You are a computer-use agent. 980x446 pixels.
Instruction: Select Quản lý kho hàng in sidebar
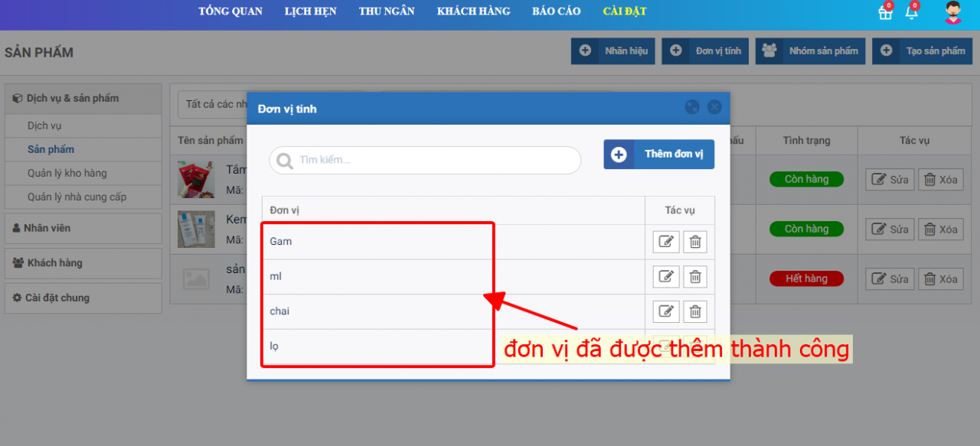pyautogui.click(x=67, y=173)
